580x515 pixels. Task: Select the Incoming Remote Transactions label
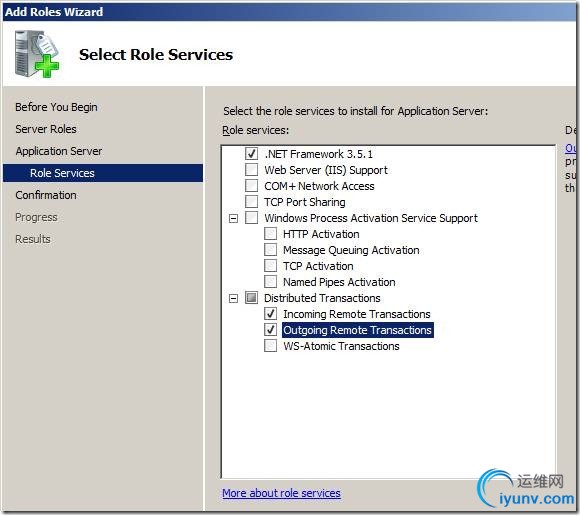(x=357, y=314)
